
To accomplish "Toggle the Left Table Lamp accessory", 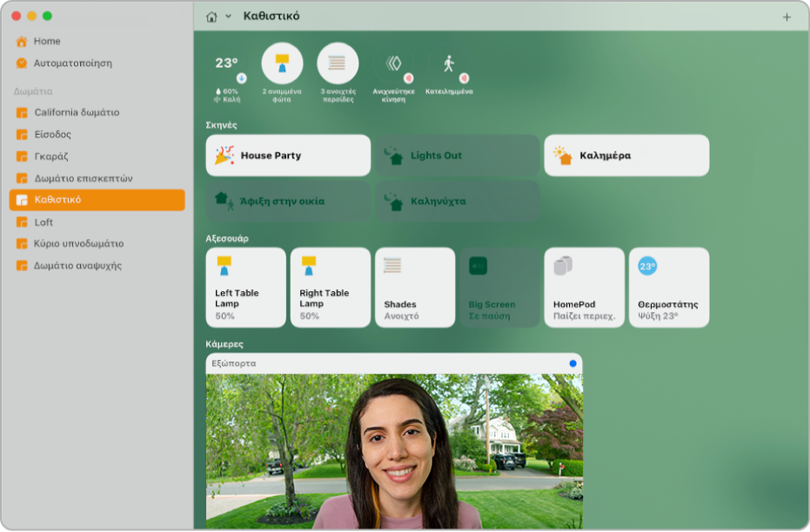I will 245,287.
